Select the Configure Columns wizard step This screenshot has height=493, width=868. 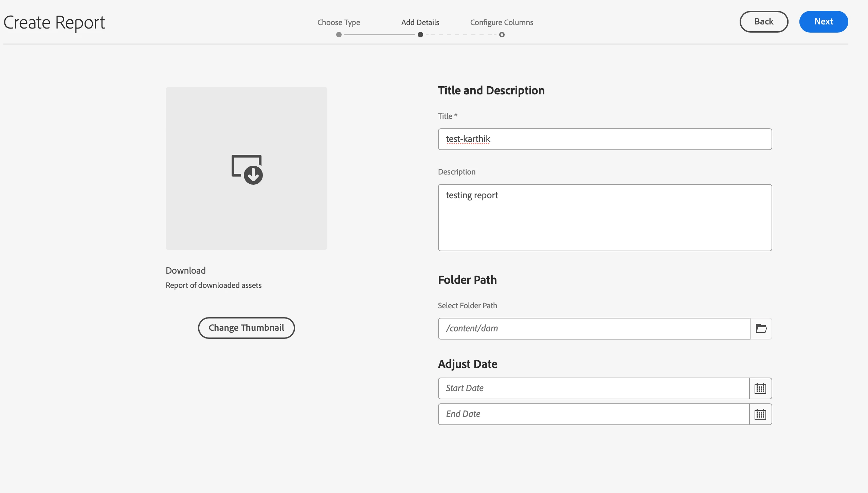click(502, 22)
